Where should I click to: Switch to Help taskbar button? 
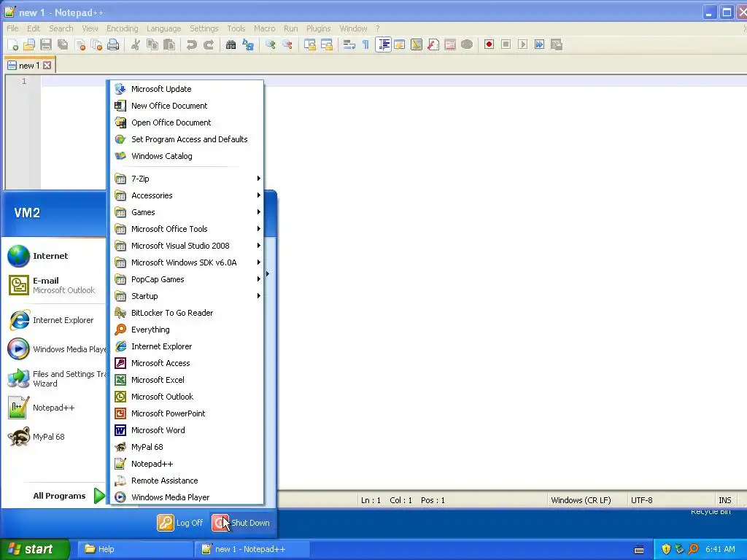tap(133, 549)
